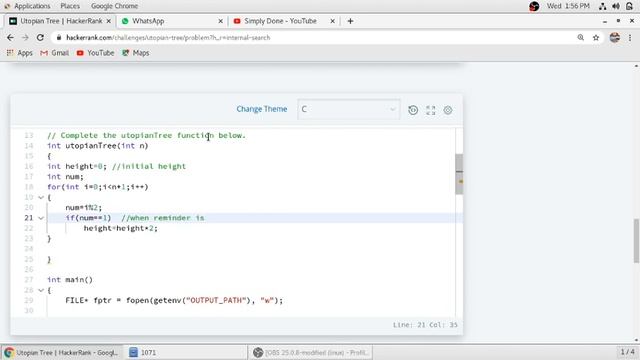Viewport: 640px width, 360px height.
Task: Minimize the Chrome window
Action: click(605, 21)
